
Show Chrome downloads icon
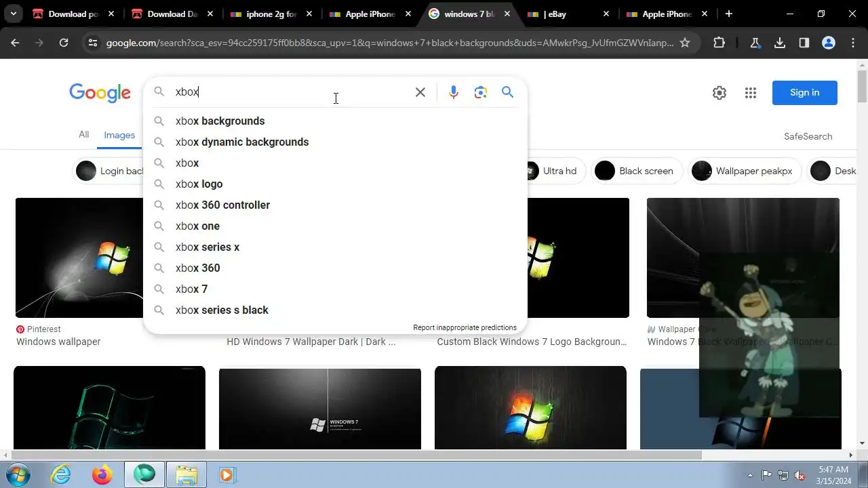pos(780,43)
